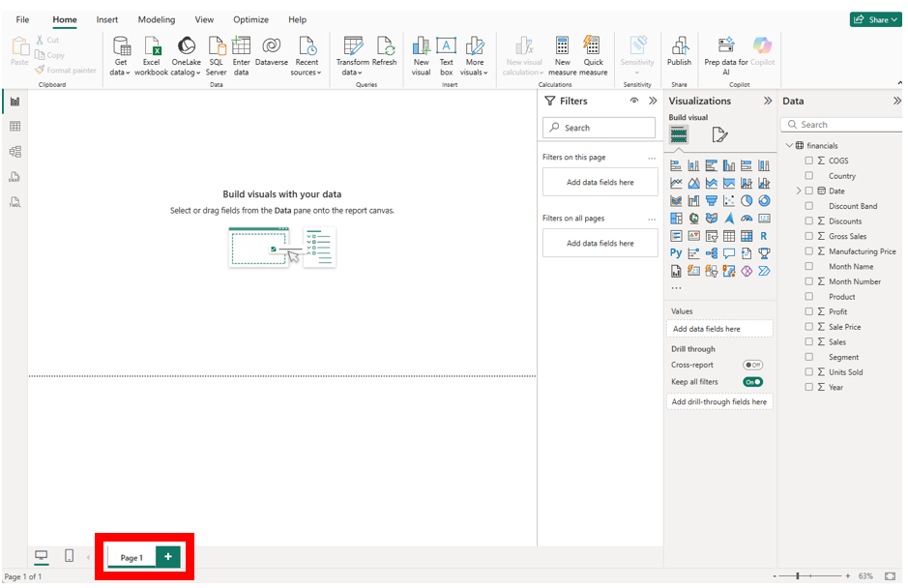Switch to the Insert tab
This screenshot has height=588, width=908.
(x=107, y=19)
